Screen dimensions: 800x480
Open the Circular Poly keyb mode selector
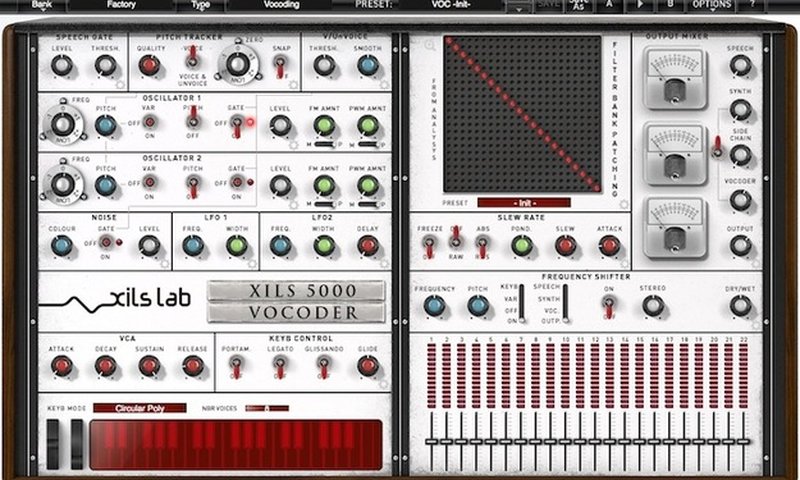tap(139, 408)
